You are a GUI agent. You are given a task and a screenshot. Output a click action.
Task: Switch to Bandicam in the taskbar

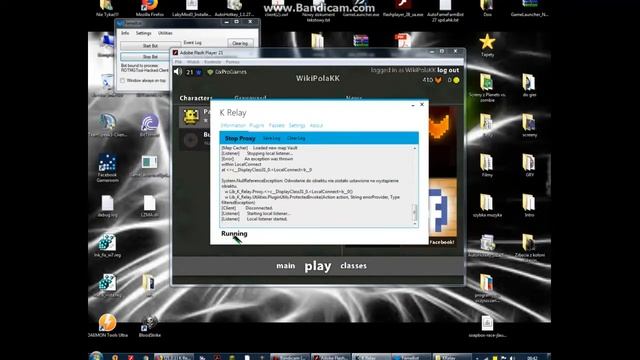(290, 357)
